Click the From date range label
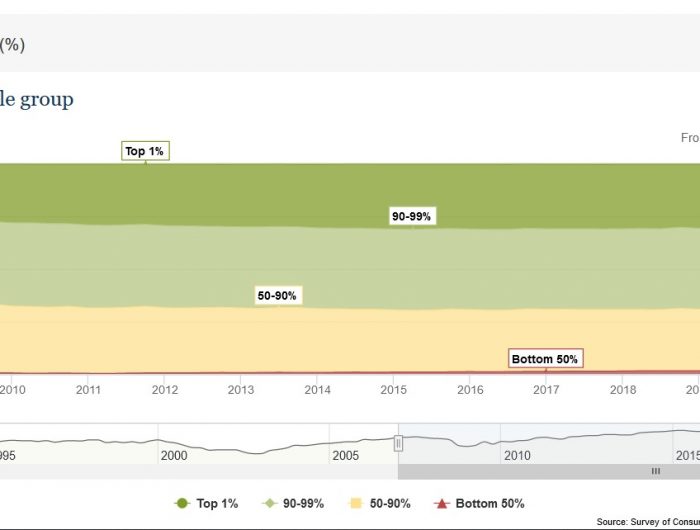700x530 pixels. [x=690, y=138]
